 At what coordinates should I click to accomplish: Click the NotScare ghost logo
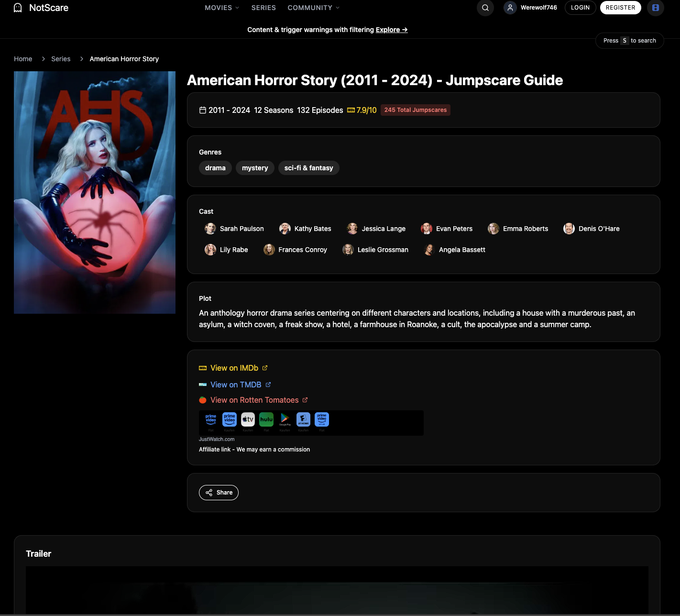tap(17, 8)
